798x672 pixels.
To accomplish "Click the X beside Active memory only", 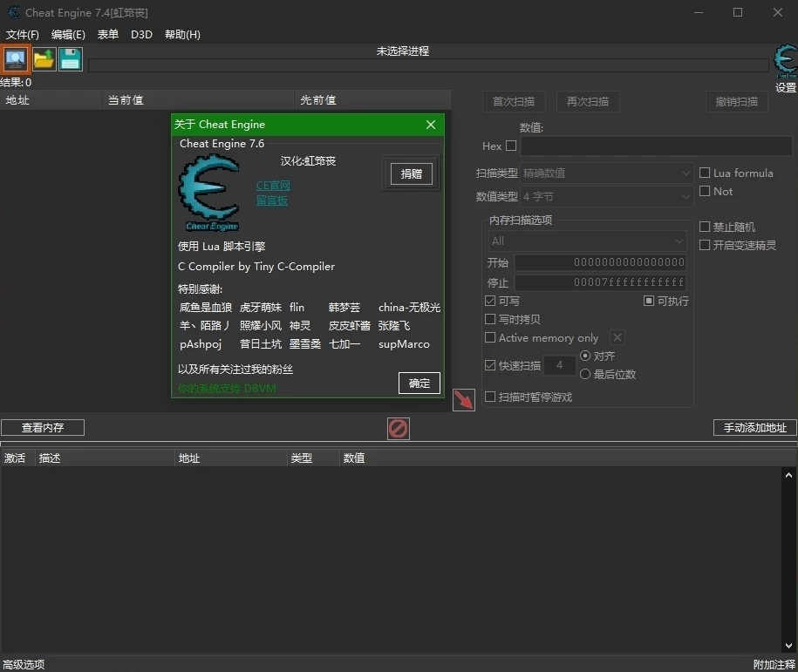I will click(617, 337).
